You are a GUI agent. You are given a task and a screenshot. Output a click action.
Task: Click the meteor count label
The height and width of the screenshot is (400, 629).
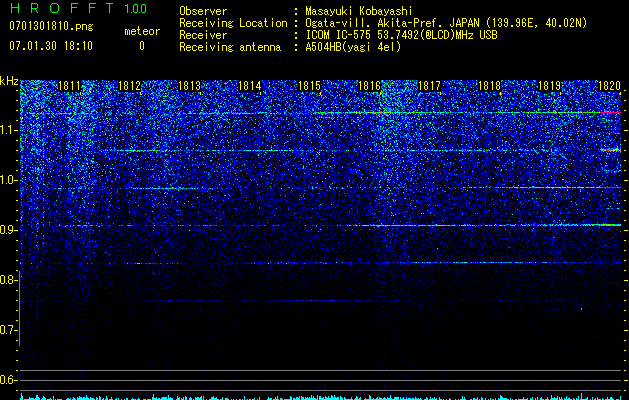click(142, 31)
